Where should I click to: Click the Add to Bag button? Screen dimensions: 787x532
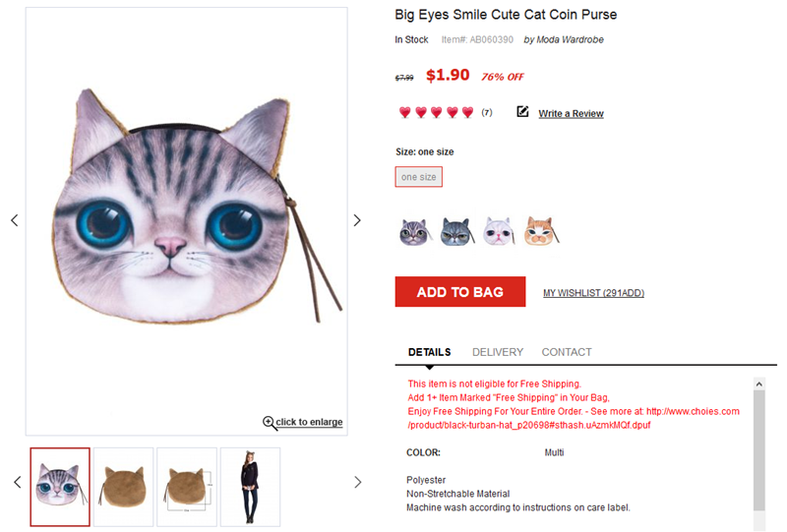click(459, 292)
